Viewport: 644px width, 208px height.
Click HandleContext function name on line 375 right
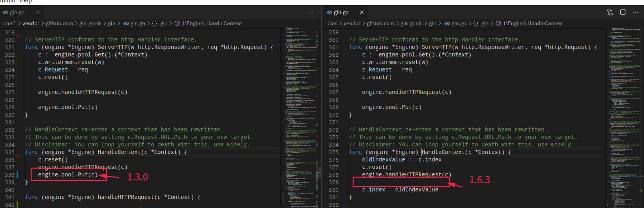[x=443, y=152]
